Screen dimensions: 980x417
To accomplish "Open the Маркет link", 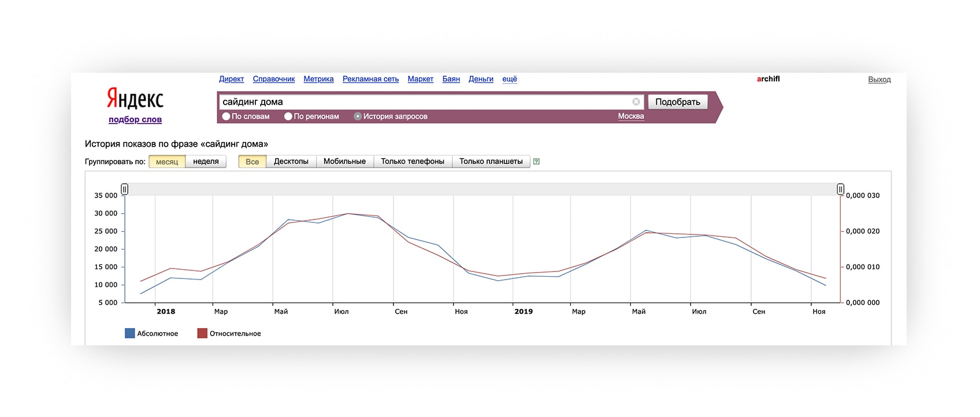I will (x=421, y=79).
